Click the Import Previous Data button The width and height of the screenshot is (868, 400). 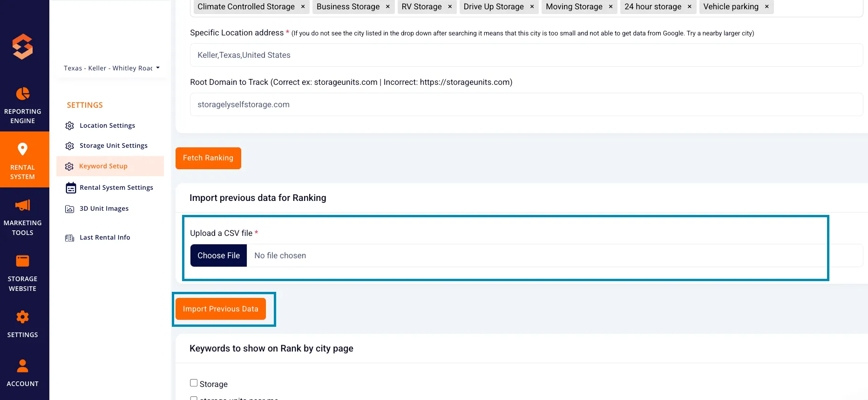point(220,309)
